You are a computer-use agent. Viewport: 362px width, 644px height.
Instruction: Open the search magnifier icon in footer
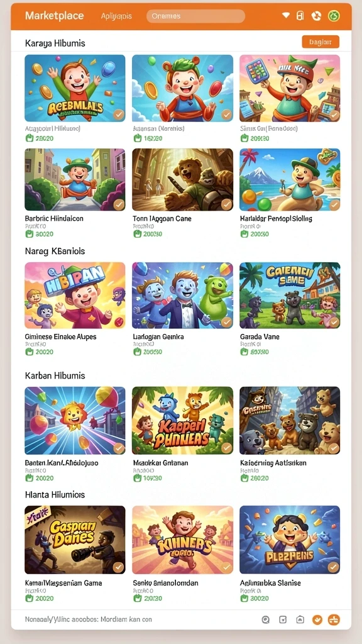pyautogui.click(x=266, y=619)
